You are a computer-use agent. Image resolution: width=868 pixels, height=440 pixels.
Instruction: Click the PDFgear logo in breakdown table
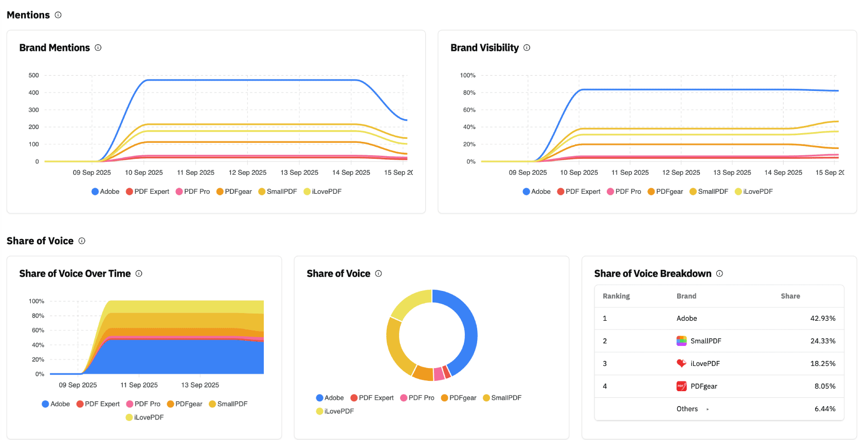[x=681, y=386]
